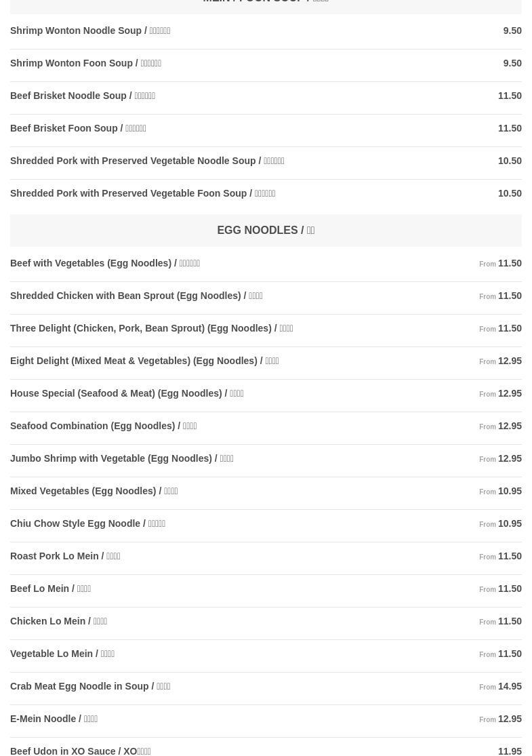Open Three Delight Egg Noodles item
Image resolution: width=532 pixels, height=756 pixels.
pyautogui.click(x=151, y=328)
